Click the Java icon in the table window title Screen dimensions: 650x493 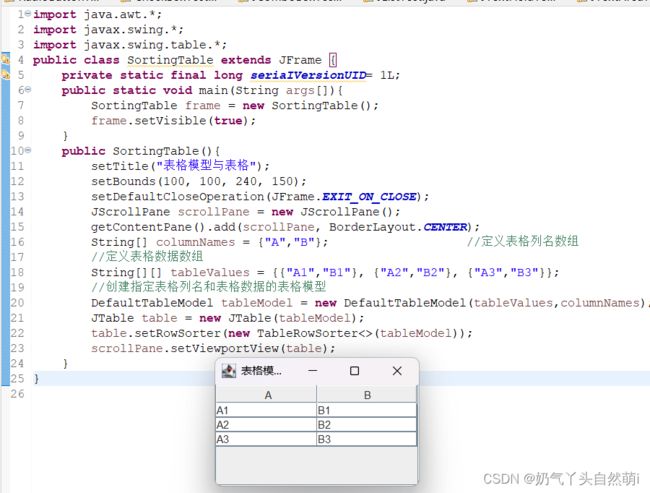click(x=228, y=371)
